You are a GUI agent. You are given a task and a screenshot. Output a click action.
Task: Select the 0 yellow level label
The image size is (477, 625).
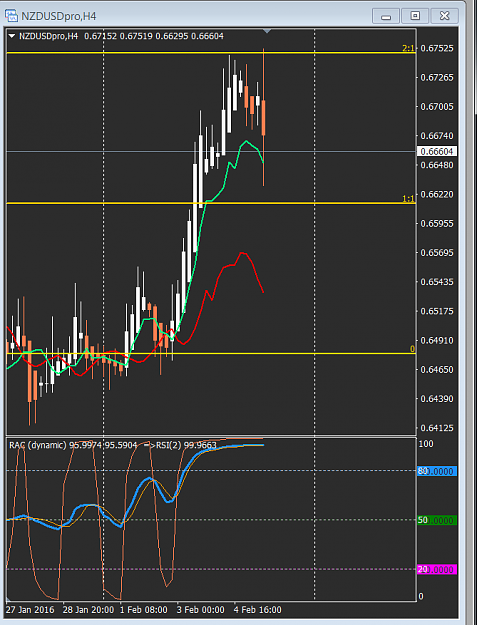point(412,349)
